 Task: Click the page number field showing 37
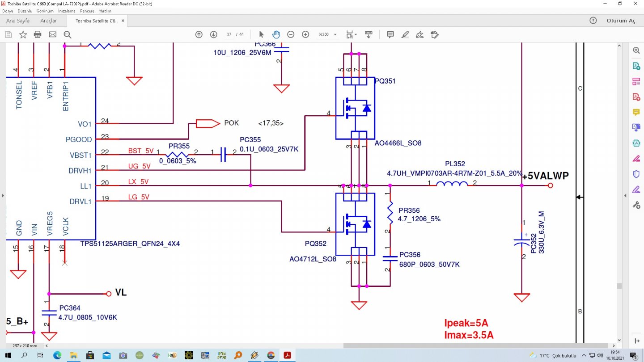pyautogui.click(x=229, y=34)
